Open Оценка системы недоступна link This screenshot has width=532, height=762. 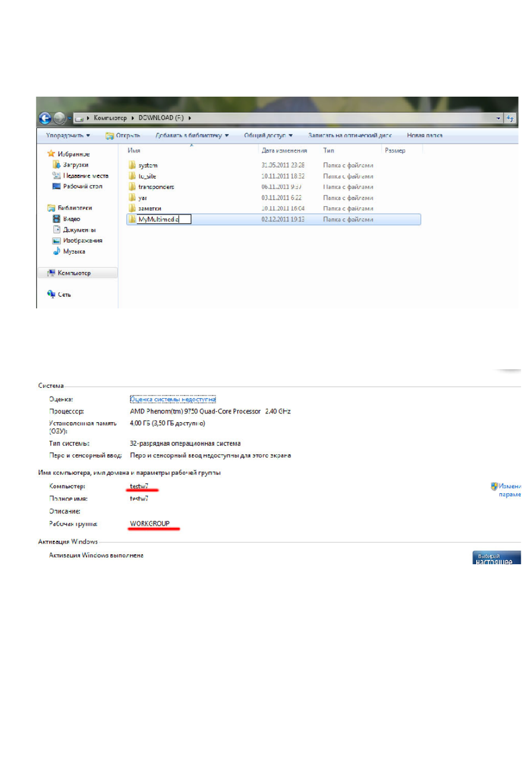tap(173, 399)
